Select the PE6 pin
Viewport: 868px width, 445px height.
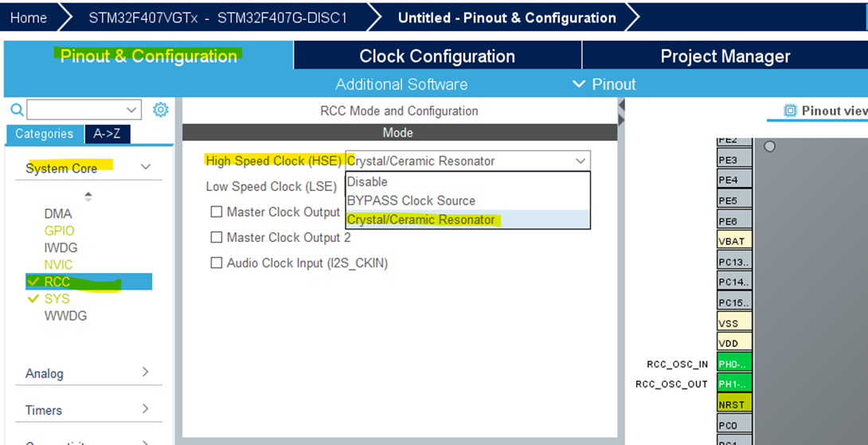point(734,221)
